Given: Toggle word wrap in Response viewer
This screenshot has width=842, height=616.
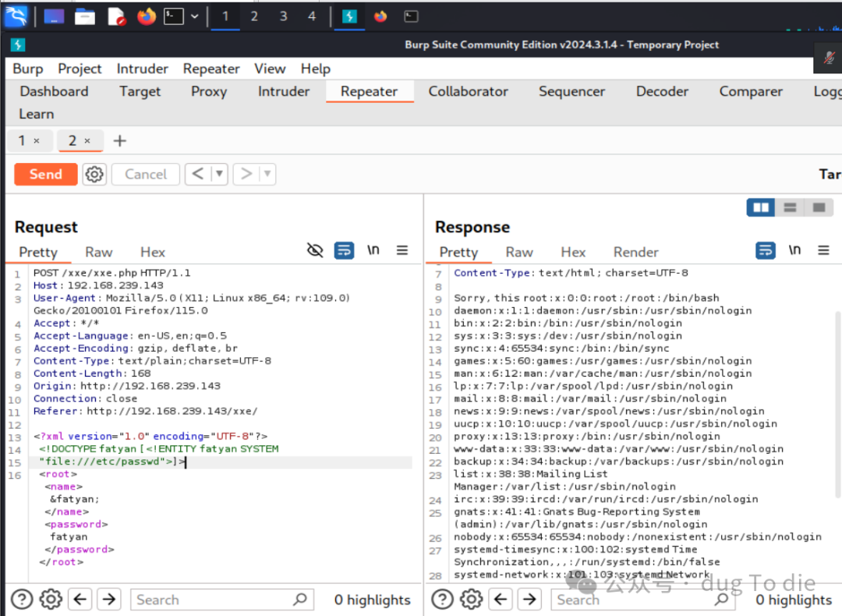Looking at the screenshot, I should 766,250.
